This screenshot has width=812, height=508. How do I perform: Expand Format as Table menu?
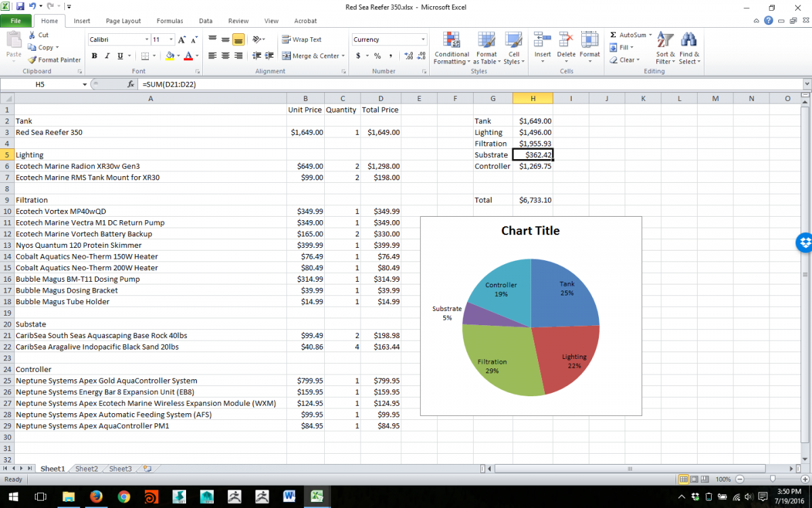click(487, 48)
